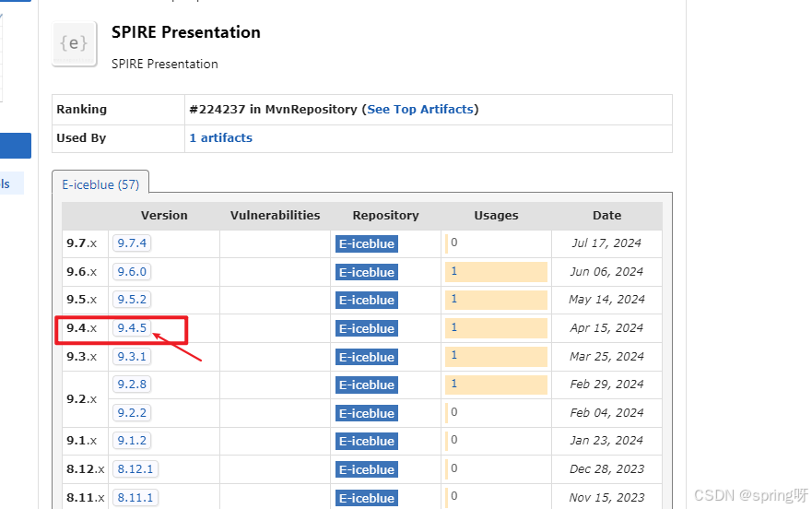Click E-iceblue repository badge for 9.6.0
This screenshot has height=509, width=812.
click(x=367, y=272)
